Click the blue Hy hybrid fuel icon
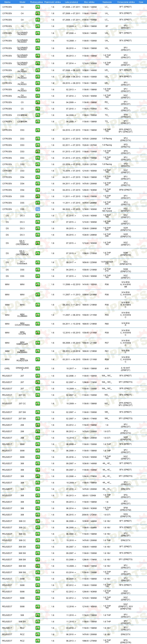Image resolution: width=147 pixels, height=644 pixels. 38,209
